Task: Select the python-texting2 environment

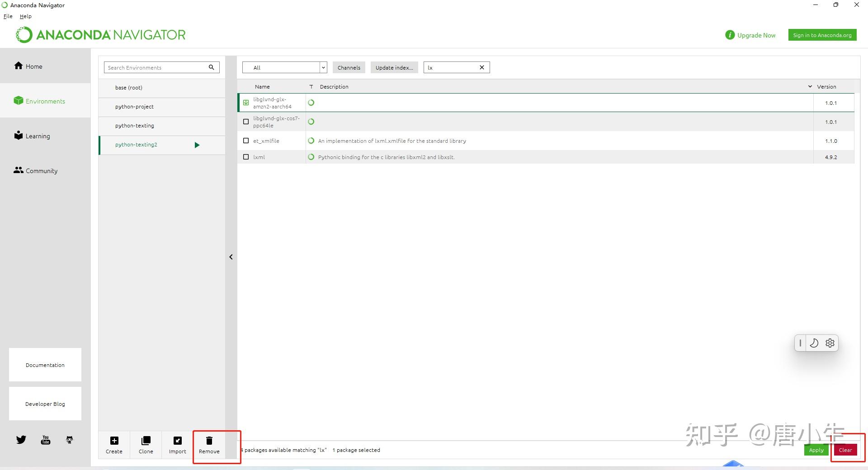Action: (162, 145)
